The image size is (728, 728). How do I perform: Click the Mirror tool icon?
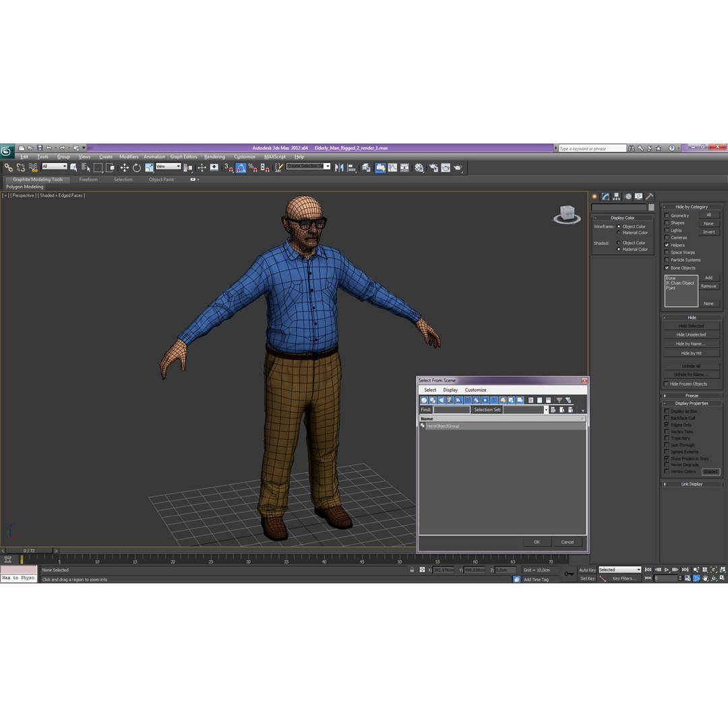pyautogui.click(x=339, y=168)
